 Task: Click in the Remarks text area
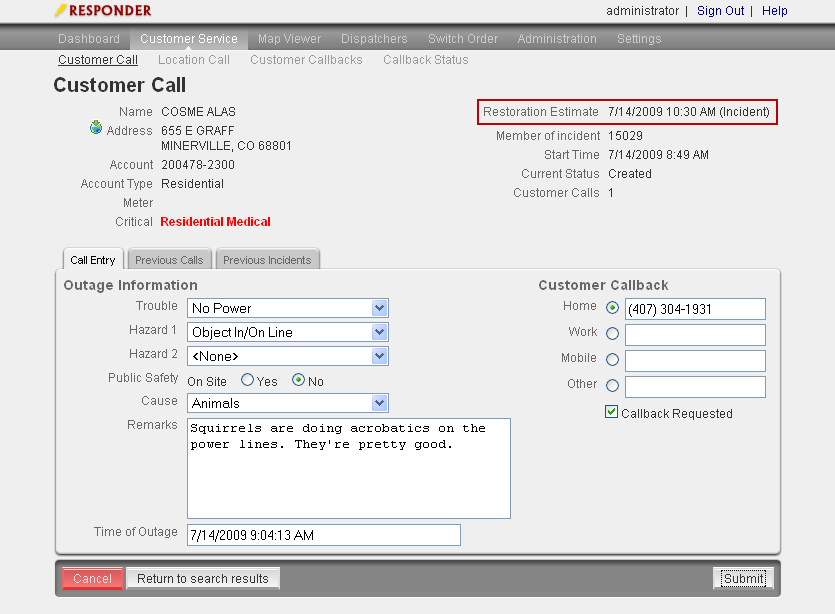348,468
